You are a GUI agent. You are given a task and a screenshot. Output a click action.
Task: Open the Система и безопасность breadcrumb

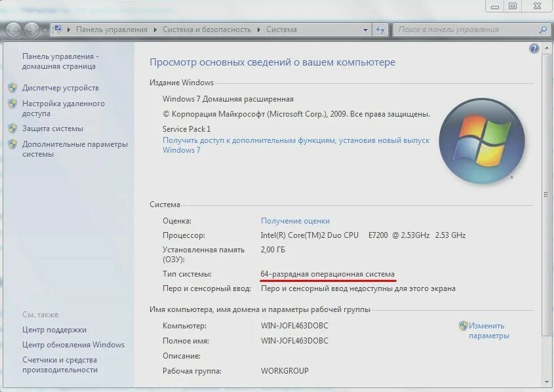pyautogui.click(x=207, y=29)
